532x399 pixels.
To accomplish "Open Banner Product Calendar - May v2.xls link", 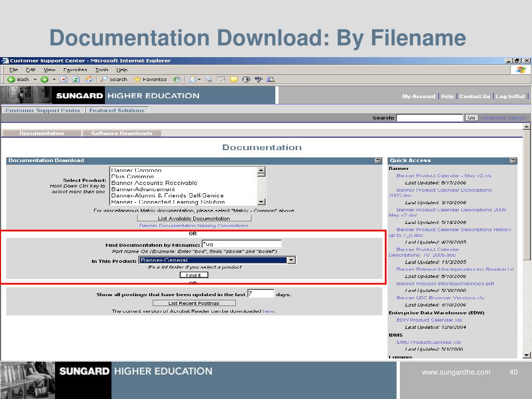I will pos(444,176).
